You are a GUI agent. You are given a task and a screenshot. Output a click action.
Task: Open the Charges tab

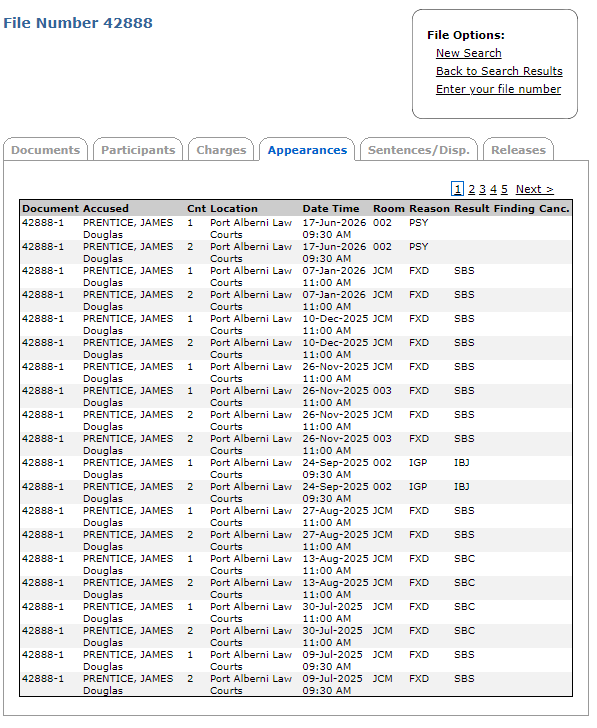(x=221, y=150)
